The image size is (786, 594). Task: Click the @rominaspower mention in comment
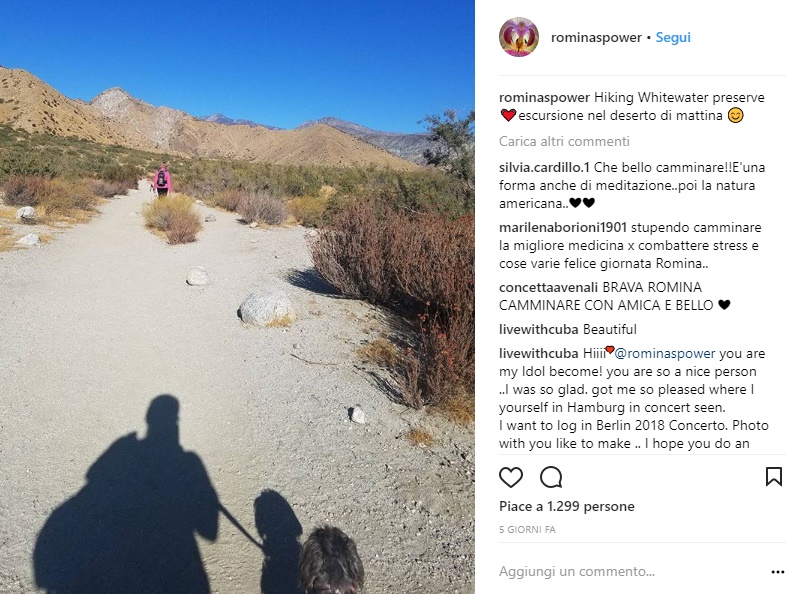[x=665, y=354]
